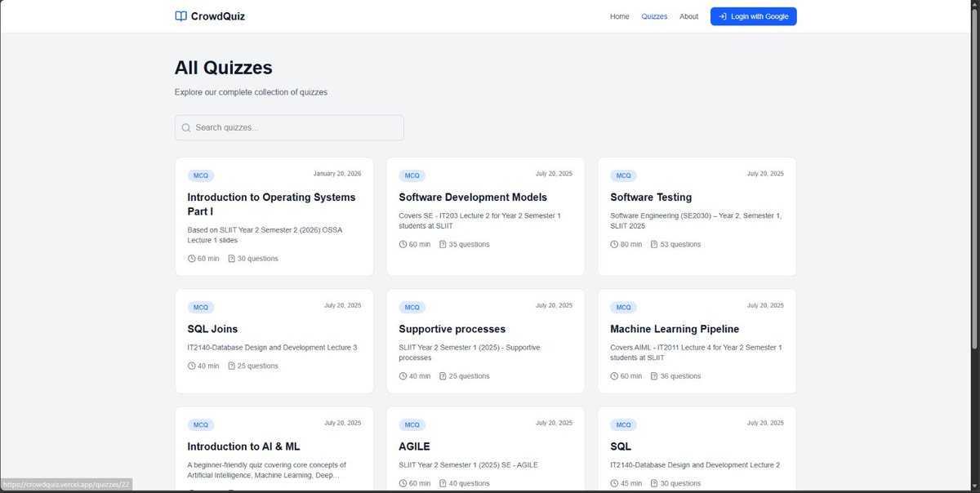Click the file icon on the SQL Lecture 2 card
Viewport: 980px width, 493px height.
[x=654, y=483]
